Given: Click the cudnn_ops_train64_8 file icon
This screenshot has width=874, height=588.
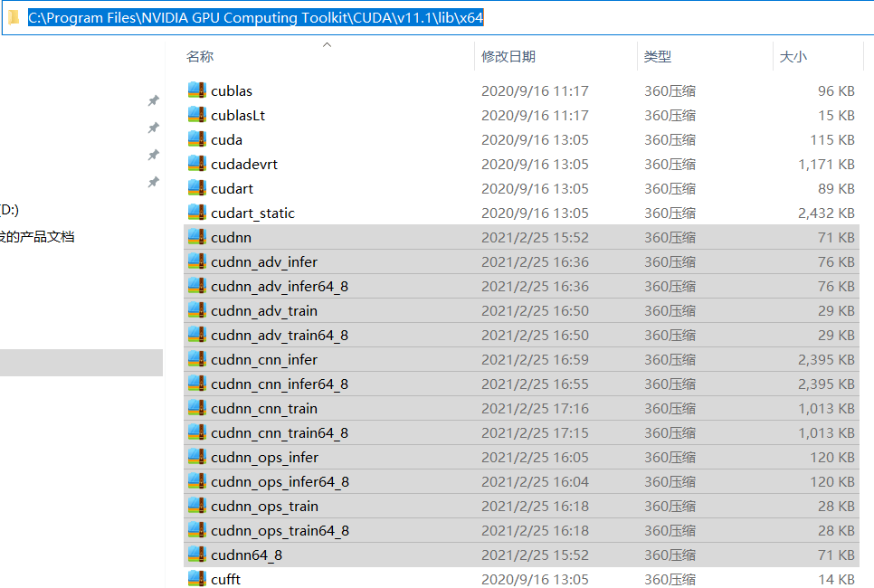Looking at the screenshot, I should 197,530.
